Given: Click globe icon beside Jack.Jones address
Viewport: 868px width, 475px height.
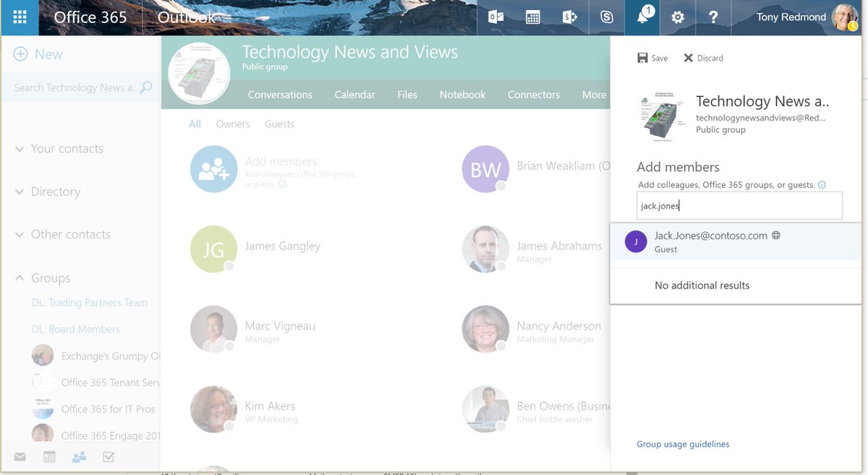Looking at the screenshot, I should point(776,235).
